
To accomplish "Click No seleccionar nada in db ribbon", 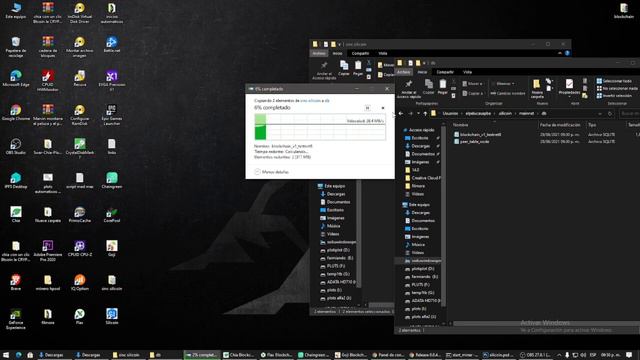I will 617,88.
